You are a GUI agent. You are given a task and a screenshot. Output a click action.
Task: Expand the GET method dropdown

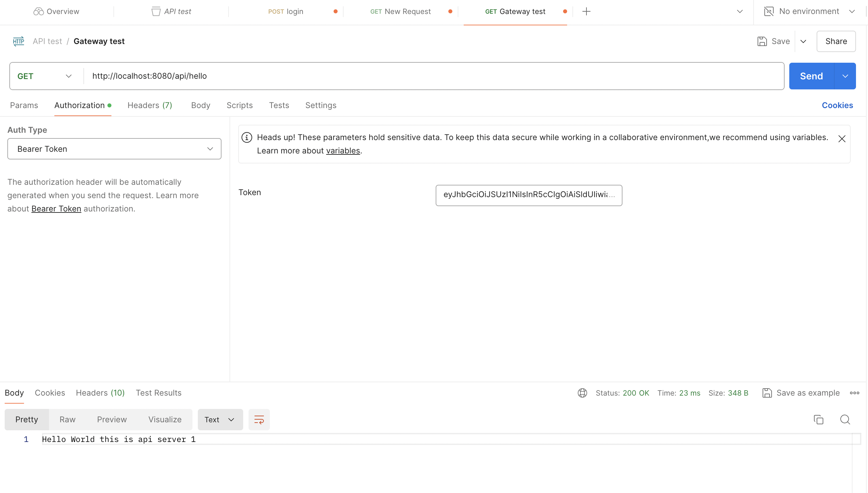pos(45,76)
